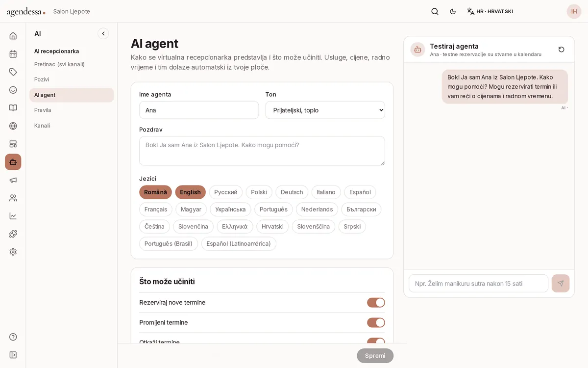Enable the Deutsch language chip
The image size is (588, 368).
point(292,192)
